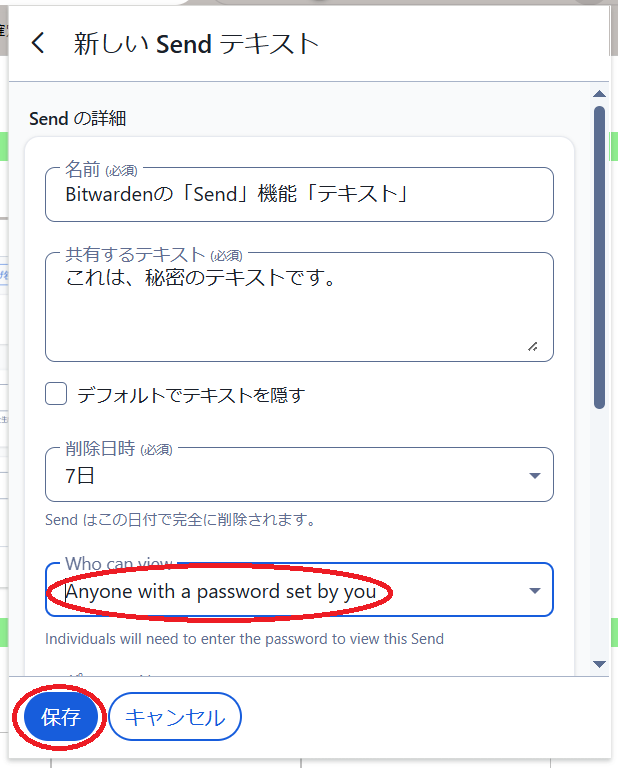Viewport: 618px width, 768px height.
Task: Focus the 名前 input field
Action: click(x=298, y=194)
